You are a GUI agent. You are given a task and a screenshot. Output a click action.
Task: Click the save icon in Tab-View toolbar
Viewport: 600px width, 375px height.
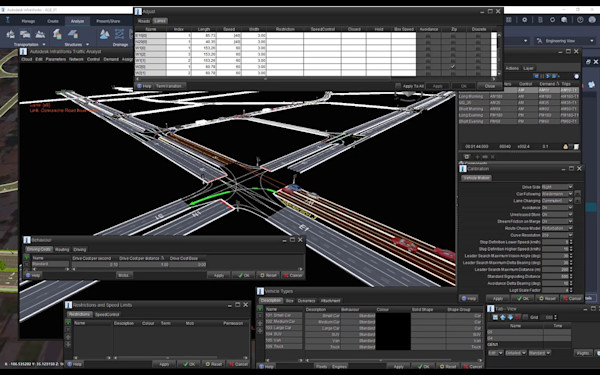[495, 317]
